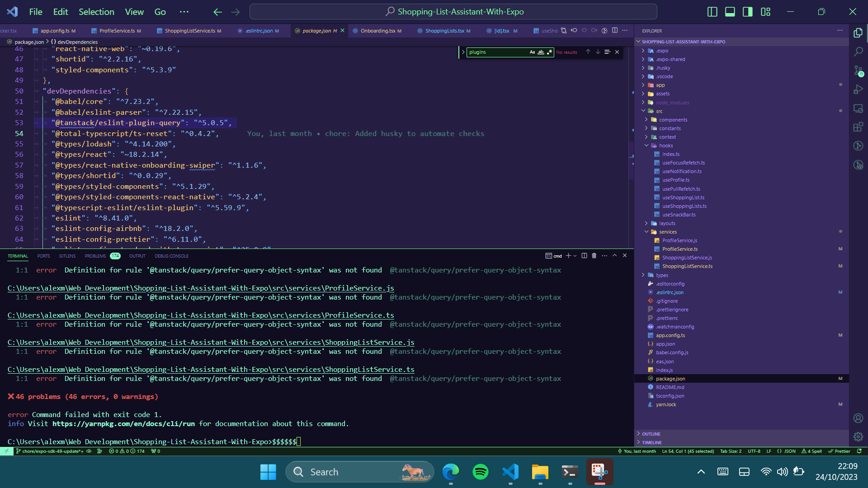Viewport: 868px width, 488px height.
Task: Split the terminal panel
Action: point(584,256)
